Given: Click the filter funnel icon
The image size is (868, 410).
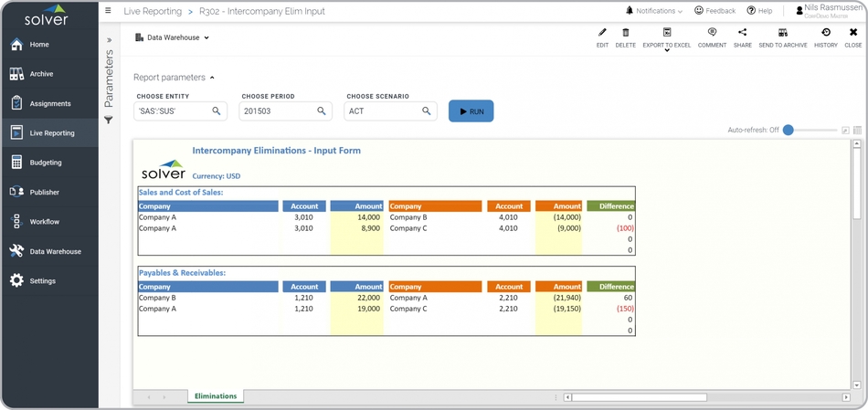Looking at the screenshot, I should tap(109, 121).
